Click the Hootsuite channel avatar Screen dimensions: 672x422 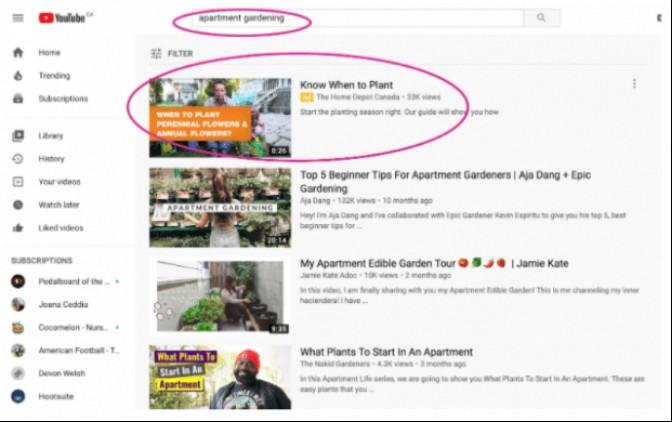pyautogui.click(x=18, y=397)
